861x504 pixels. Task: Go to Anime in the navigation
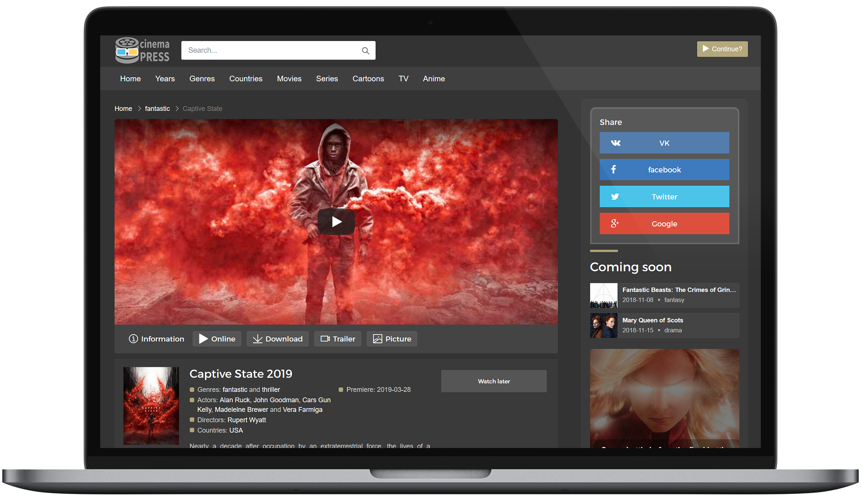[x=434, y=79]
